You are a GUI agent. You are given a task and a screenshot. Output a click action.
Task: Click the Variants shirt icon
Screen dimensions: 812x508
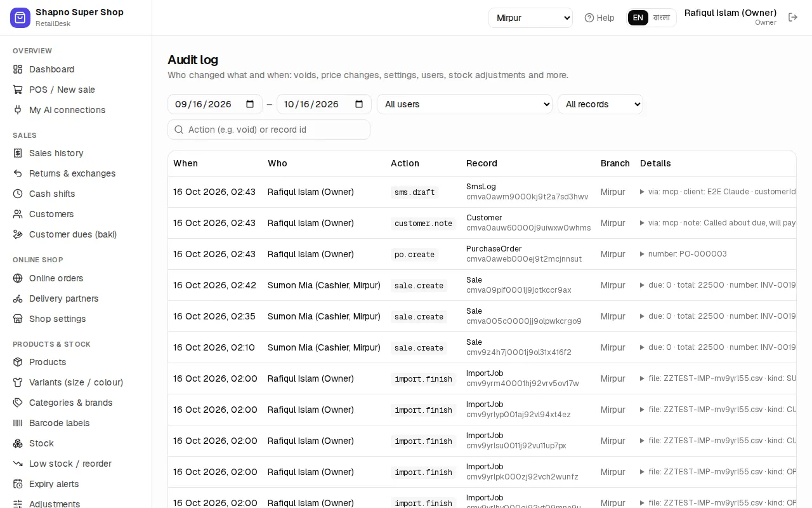pyautogui.click(x=18, y=382)
